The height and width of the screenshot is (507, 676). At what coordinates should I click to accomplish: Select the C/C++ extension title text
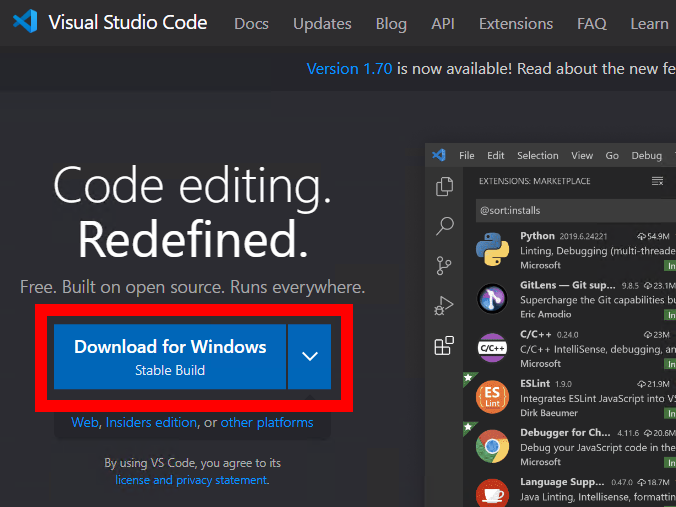pos(535,334)
